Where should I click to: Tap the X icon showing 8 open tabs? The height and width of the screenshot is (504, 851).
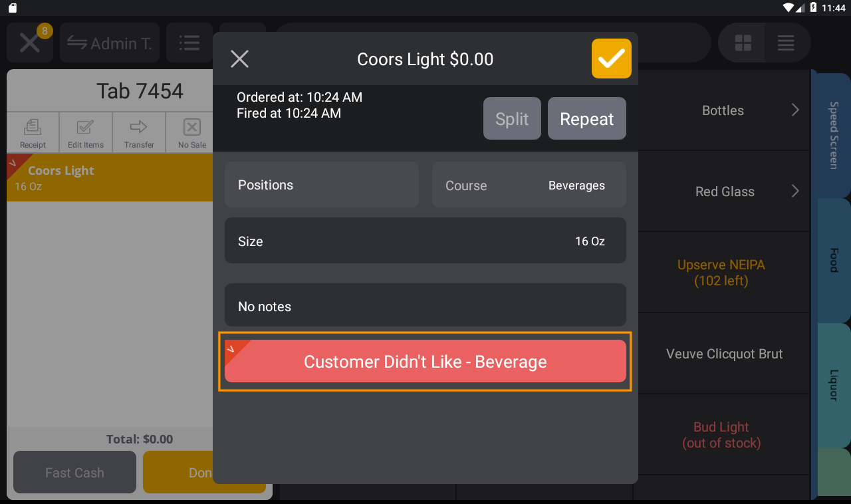[30, 43]
